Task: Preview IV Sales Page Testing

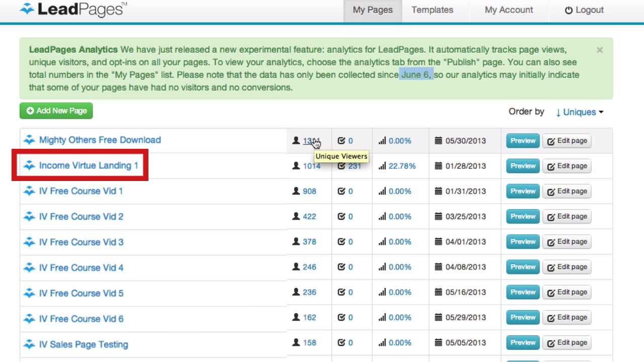Action: 523,342
